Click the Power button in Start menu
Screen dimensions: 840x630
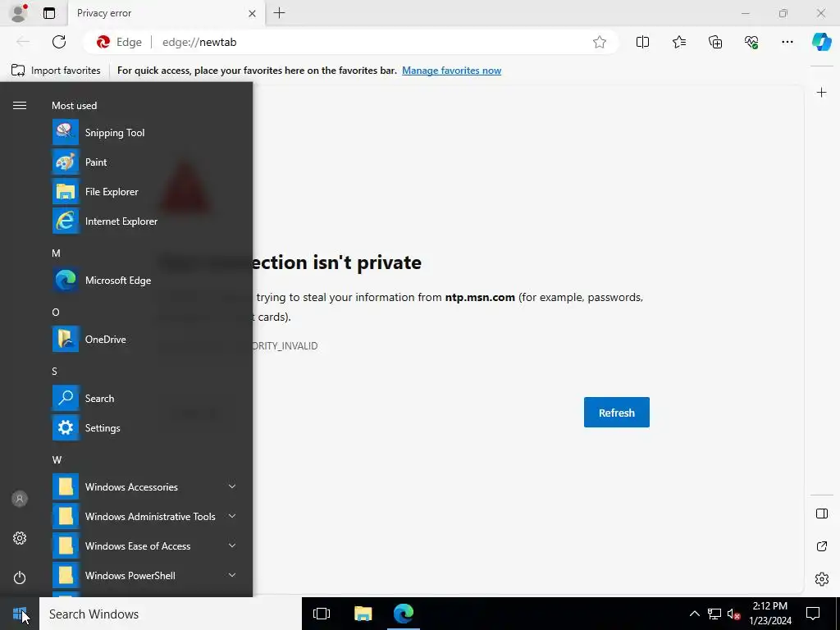tap(20, 577)
